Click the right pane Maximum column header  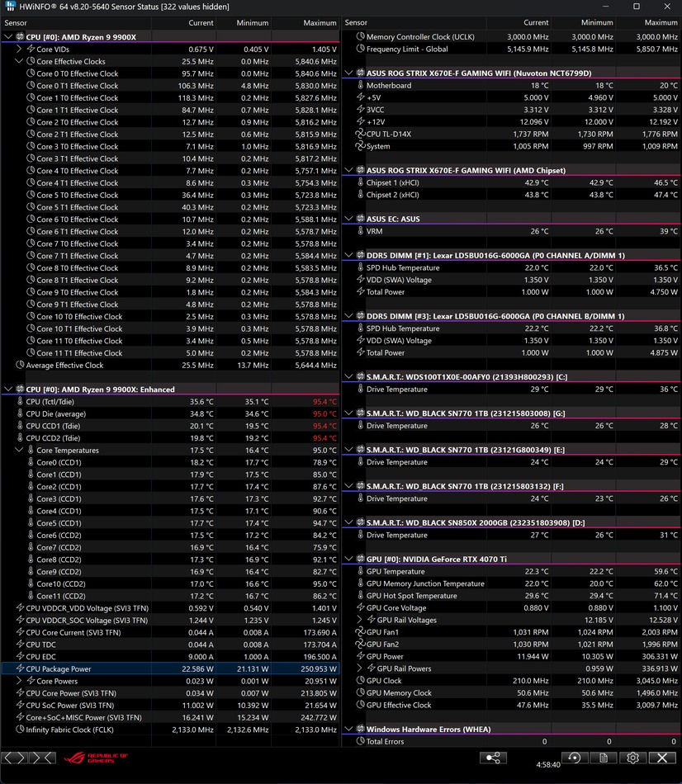click(x=648, y=23)
